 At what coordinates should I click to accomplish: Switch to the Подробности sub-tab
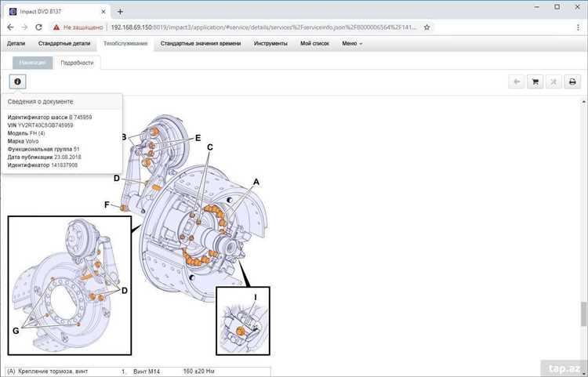click(x=77, y=63)
